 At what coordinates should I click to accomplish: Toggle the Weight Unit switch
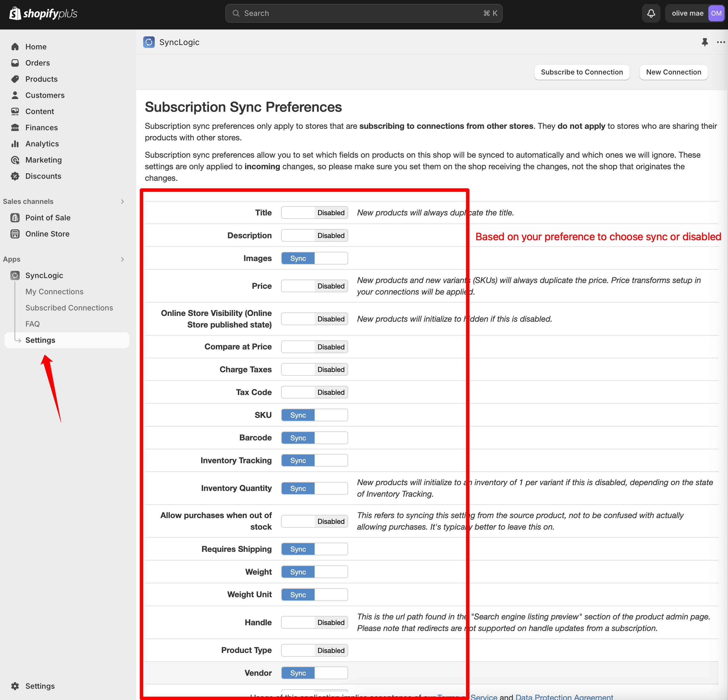tap(314, 595)
